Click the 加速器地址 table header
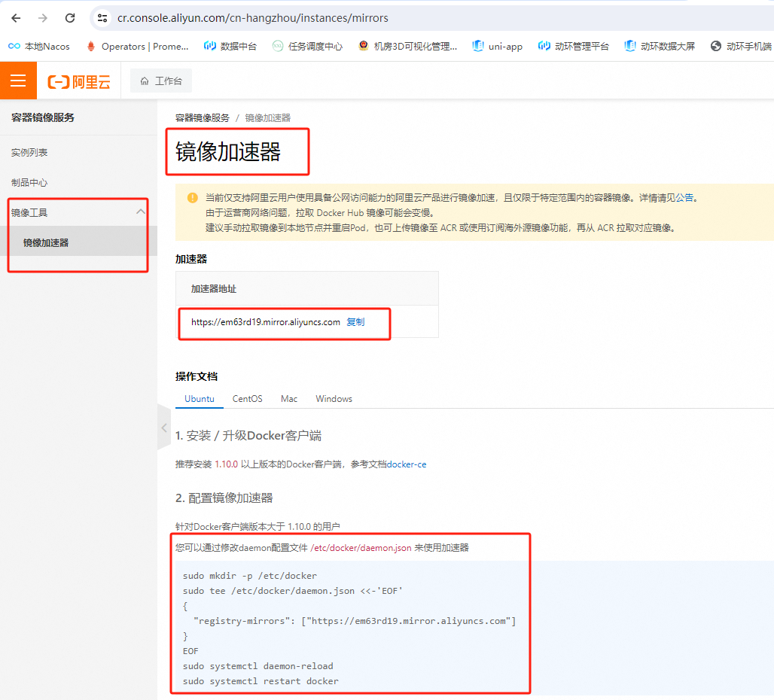Viewport: 774px width, 700px height. click(214, 288)
